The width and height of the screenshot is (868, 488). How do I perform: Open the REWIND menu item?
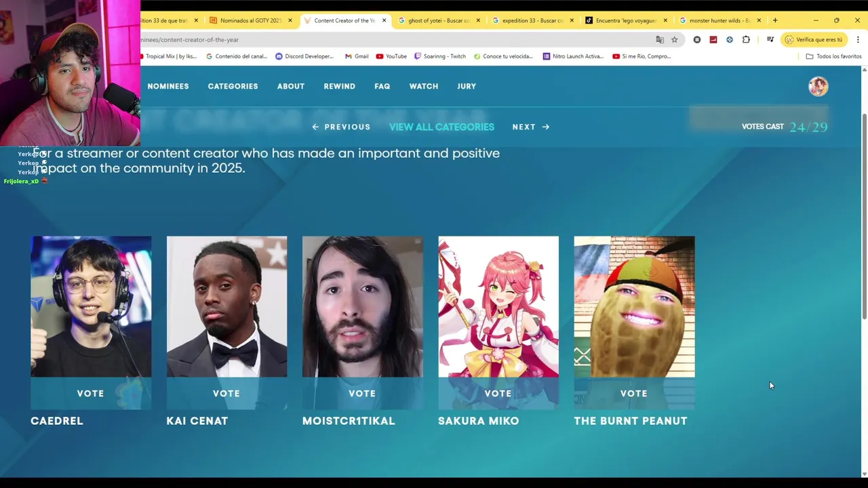[339, 86]
